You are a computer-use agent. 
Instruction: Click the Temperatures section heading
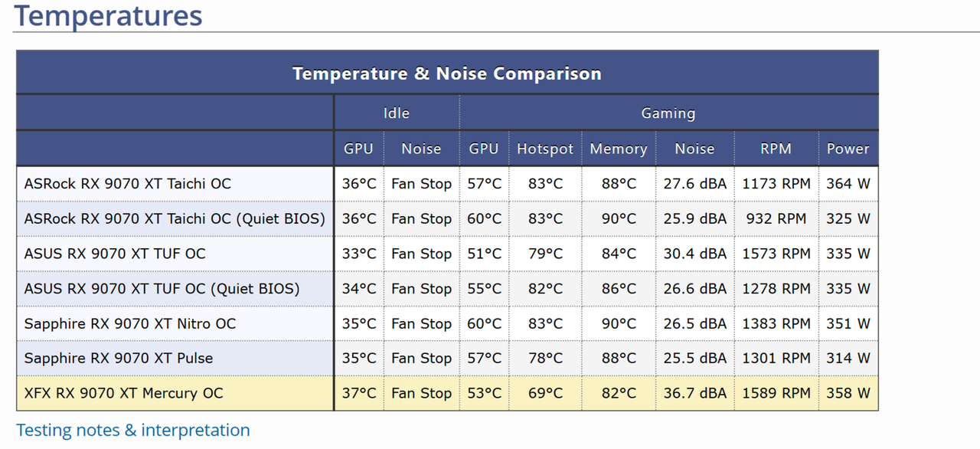(x=108, y=15)
